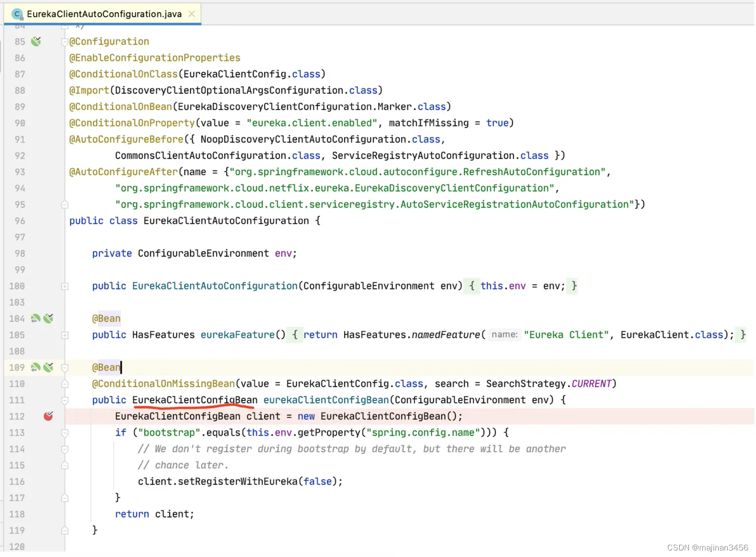Select the EurekaClientAutoConfiguration.java tab

tap(104, 14)
